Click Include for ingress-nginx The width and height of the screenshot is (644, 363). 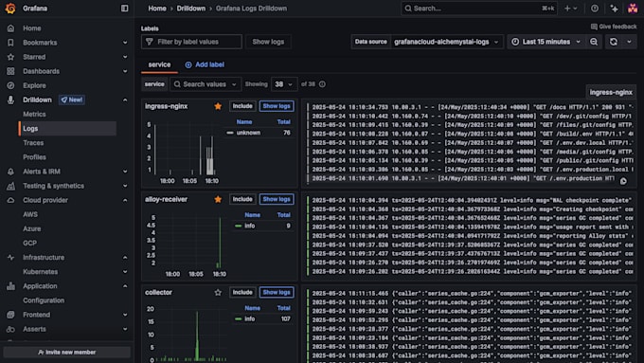(x=242, y=106)
